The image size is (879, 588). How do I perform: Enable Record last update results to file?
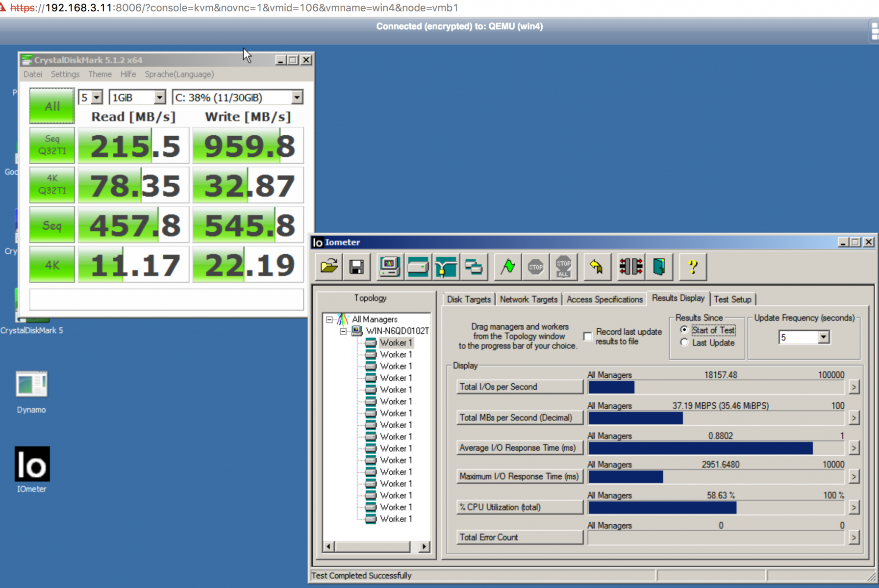[x=588, y=337]
